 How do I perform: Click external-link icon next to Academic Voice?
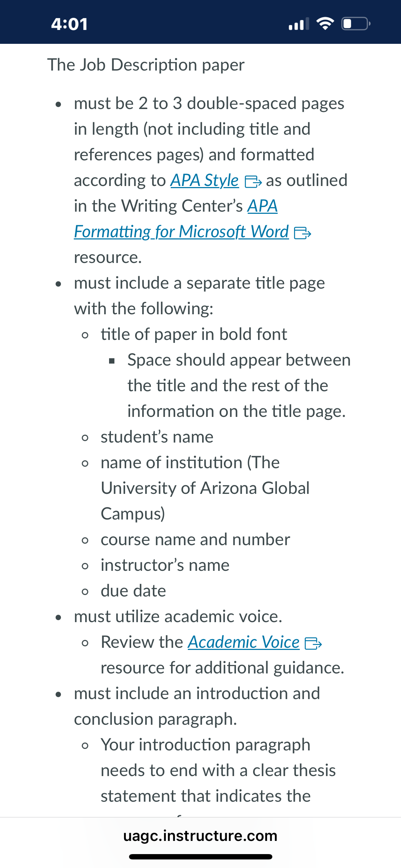pos(313,644)
